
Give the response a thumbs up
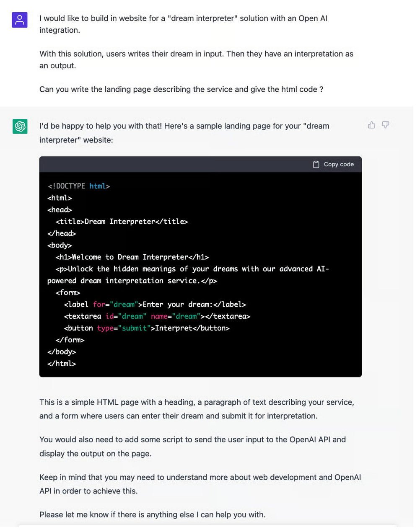[x=371, y=125]
